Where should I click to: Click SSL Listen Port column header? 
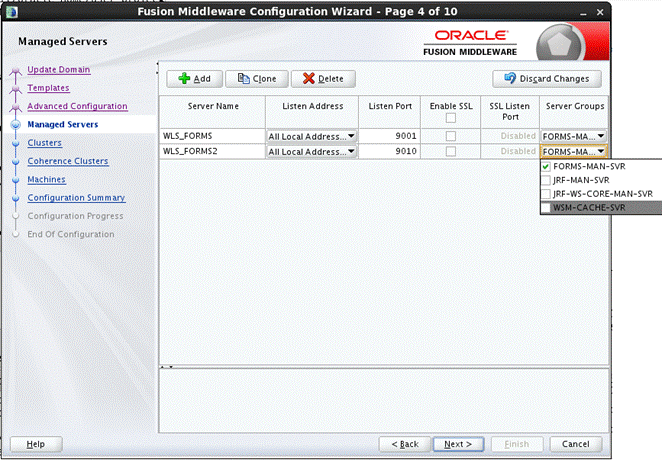click(510, 112)
